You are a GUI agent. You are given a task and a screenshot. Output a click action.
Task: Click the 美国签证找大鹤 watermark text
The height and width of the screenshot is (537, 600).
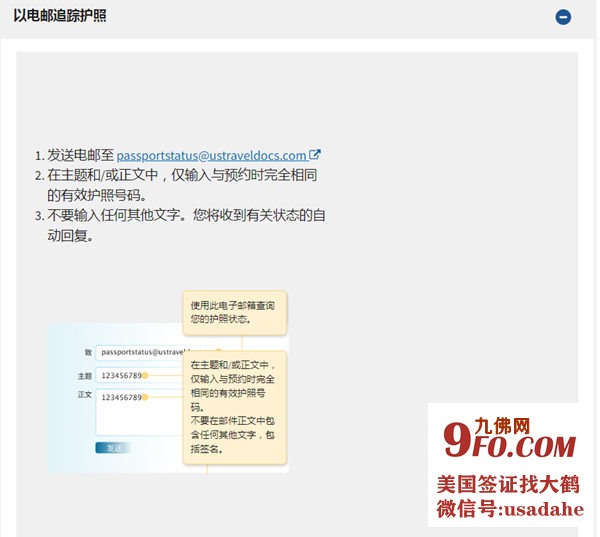click(x=508, y=485)
